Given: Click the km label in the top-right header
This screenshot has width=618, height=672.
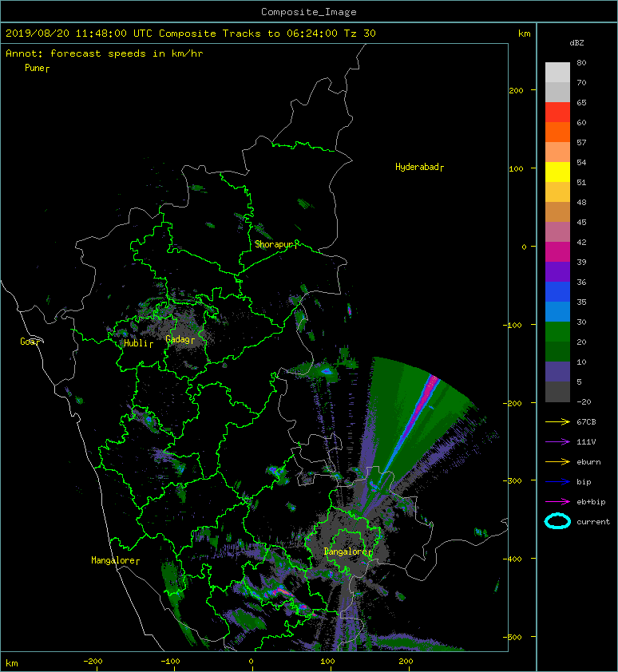Looking at the screenshot, I should [x=525, y=34].
